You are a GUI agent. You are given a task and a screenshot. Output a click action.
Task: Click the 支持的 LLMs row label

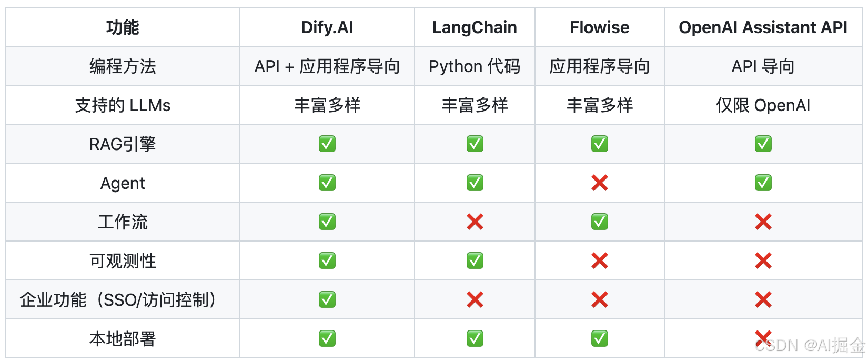click(123, 105)
